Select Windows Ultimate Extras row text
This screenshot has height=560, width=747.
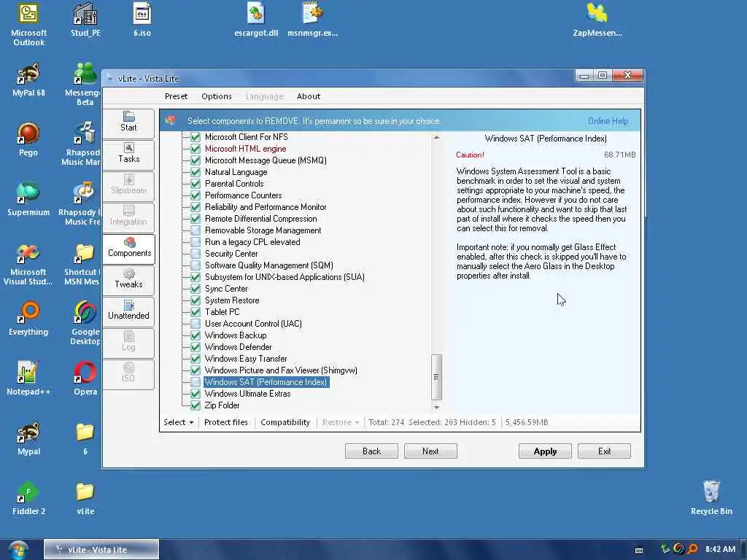[x=248, y=394]
